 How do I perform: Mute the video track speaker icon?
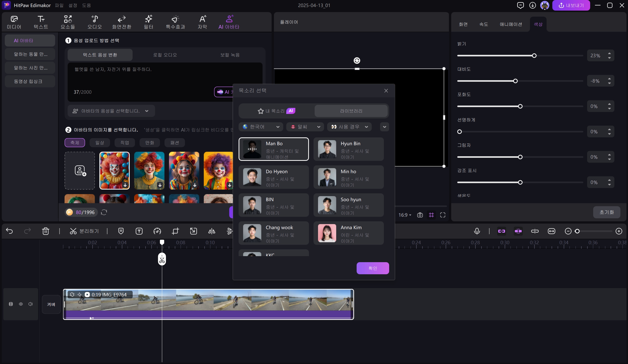(x=31, y=304)
